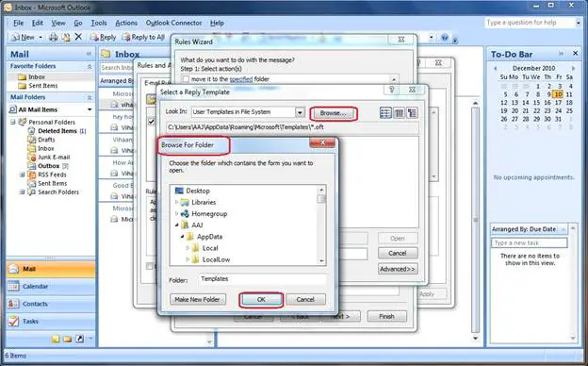Open the New item dropdown arrow
Image resolution: width=588 pixels, height=366 pixels.
(41, 37)
